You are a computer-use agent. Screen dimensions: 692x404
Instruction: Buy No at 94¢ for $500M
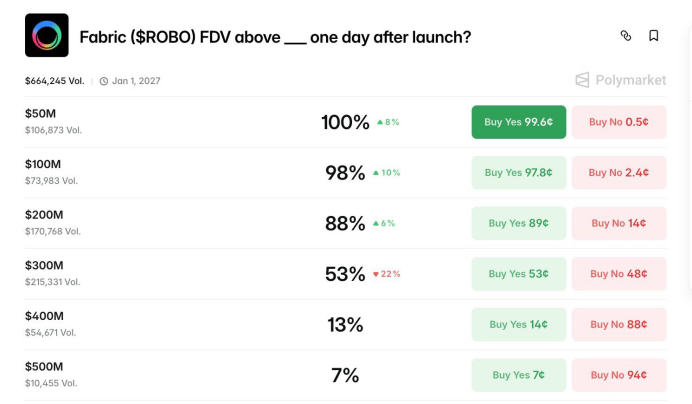[x=619, y=375]
